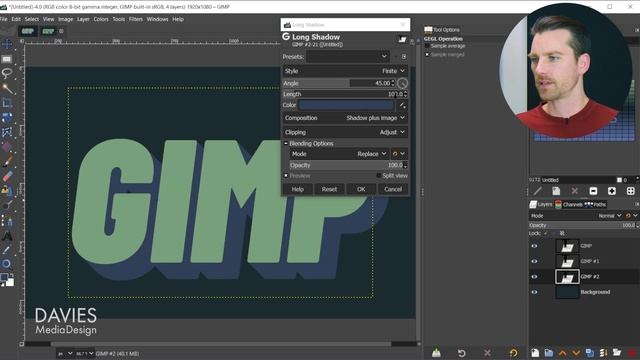Viewport: 640px width, 360px height.
Task: Select the Cage Transform tool
Action: click(x=7, y=132)
